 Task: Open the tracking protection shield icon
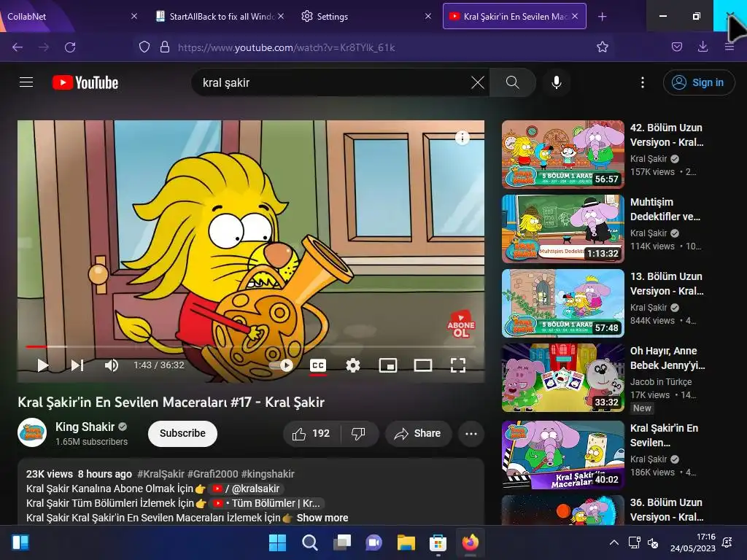(144, 47)
